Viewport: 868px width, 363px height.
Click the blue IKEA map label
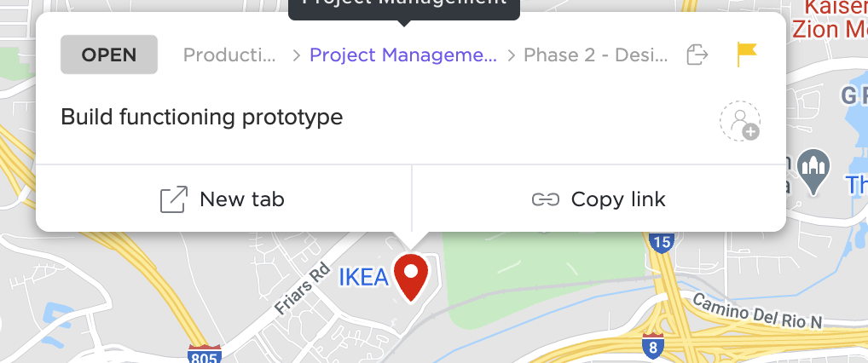click(364, 278)
